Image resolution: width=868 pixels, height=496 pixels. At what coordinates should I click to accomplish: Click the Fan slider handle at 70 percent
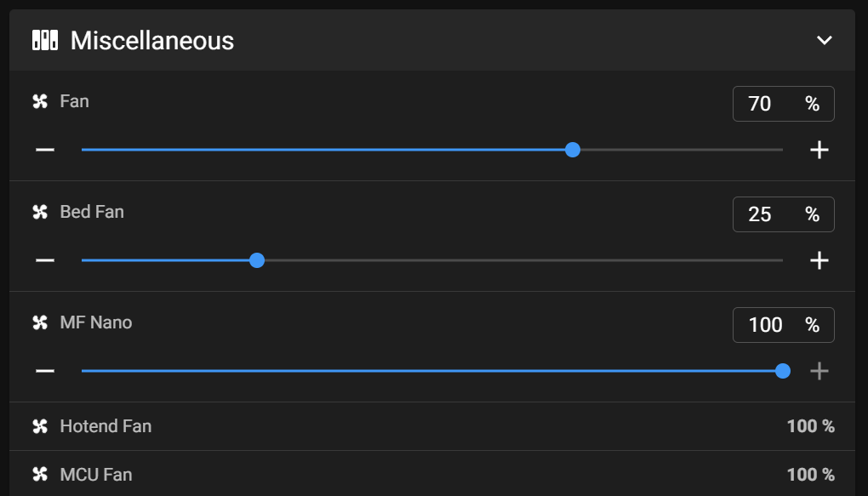[x=573, y=150]
